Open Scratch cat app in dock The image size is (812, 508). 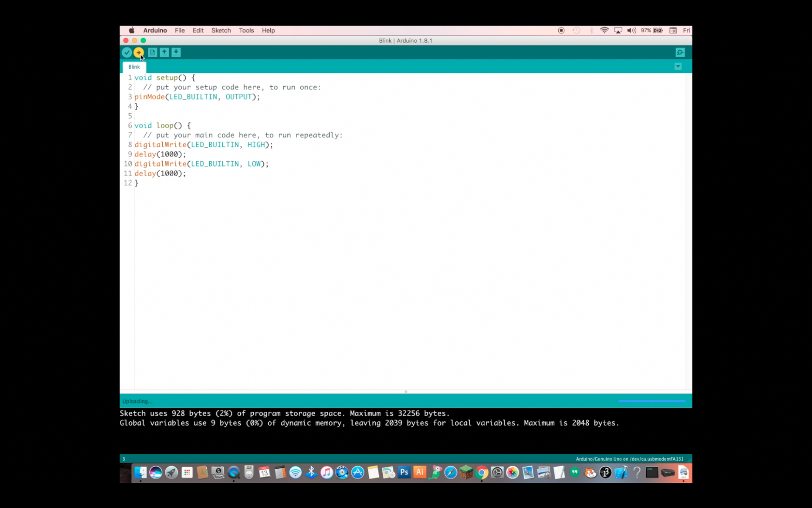(x=590, y=472)
